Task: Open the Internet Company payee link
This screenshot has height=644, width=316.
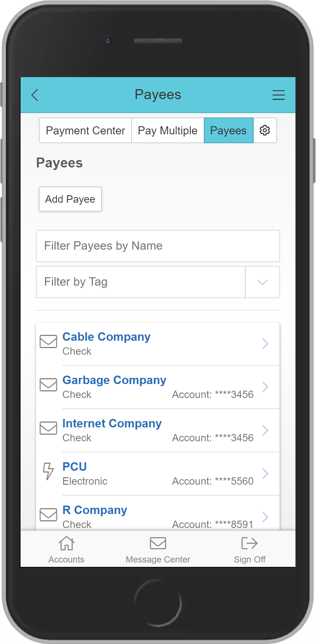Action: pos(112,423)
